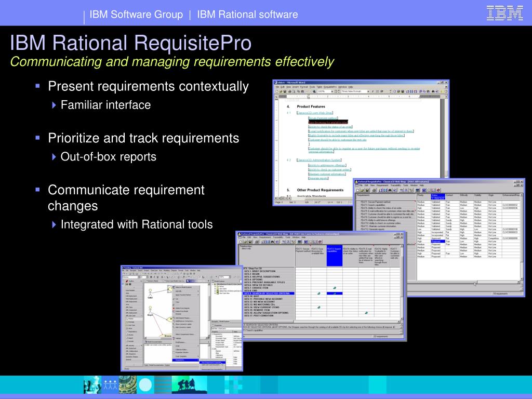Select row UC5.5 PRESENT AVAILABLE TITLES
Viewport: 532px width, 399px height.
pyautogui.click(x=269, y=282)
